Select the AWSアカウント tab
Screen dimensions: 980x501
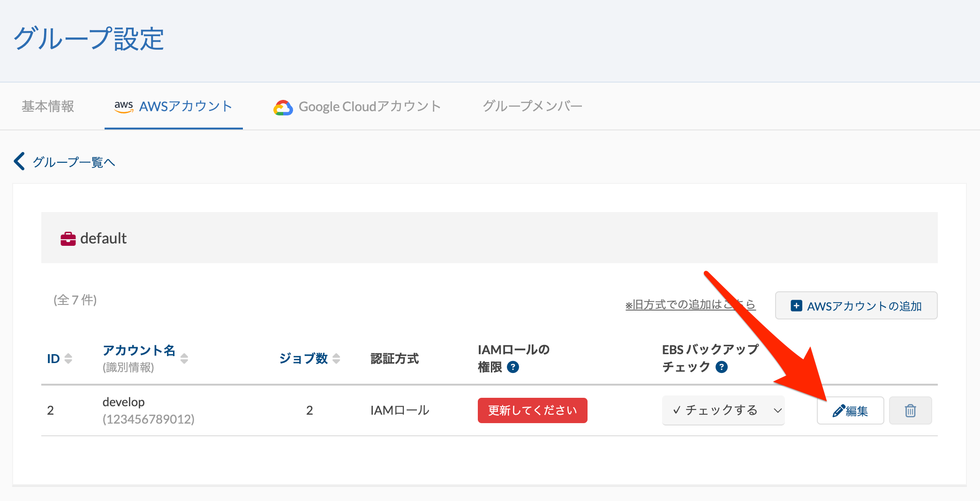click(173, 106)
